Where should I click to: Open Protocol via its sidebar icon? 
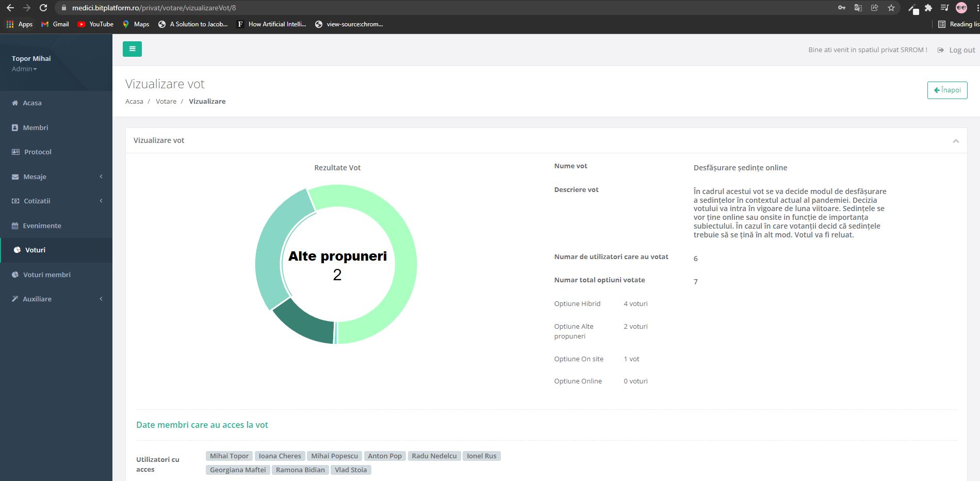pos(15,152)
